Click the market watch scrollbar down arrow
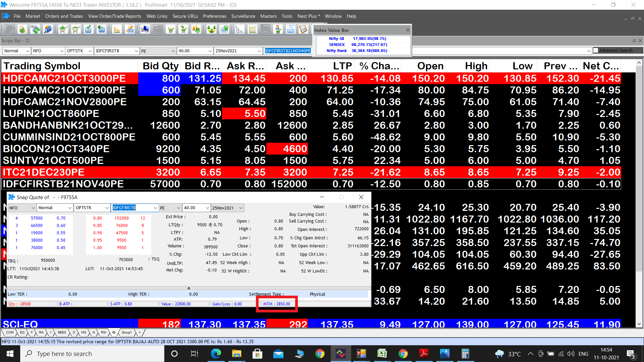This screenshot has width=644, height=362. [x=639, y=324]
